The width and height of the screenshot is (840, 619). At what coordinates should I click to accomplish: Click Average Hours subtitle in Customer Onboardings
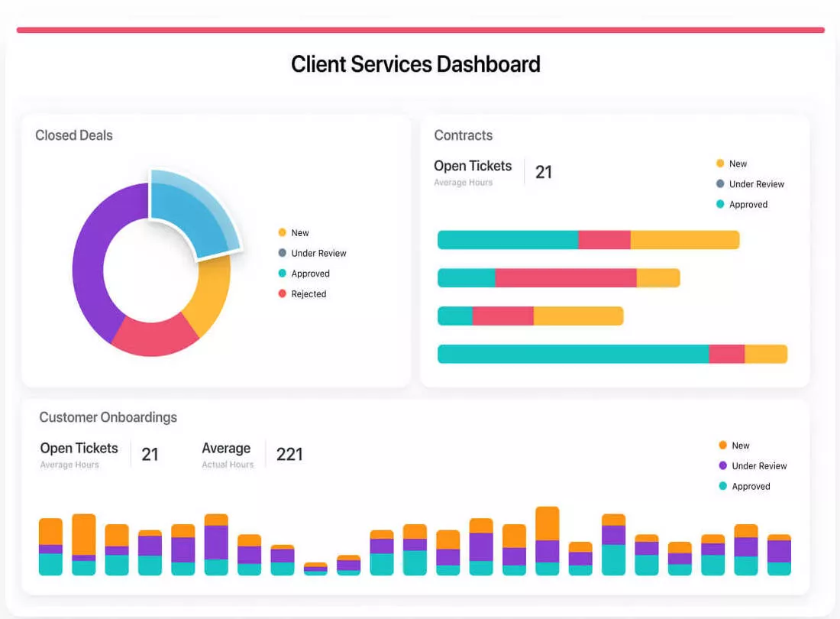[69, 465]
